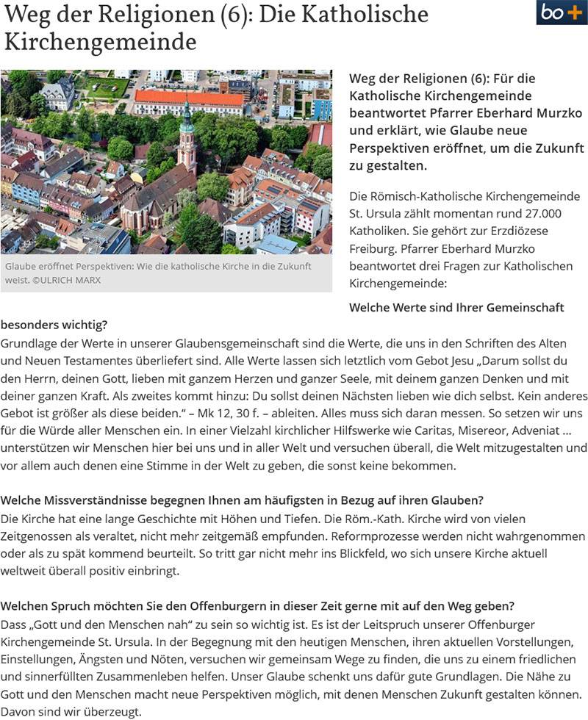The image size is (588, 720).
Task: Click the motto 'Gott und den Menschen nah'
Action: 111,625
